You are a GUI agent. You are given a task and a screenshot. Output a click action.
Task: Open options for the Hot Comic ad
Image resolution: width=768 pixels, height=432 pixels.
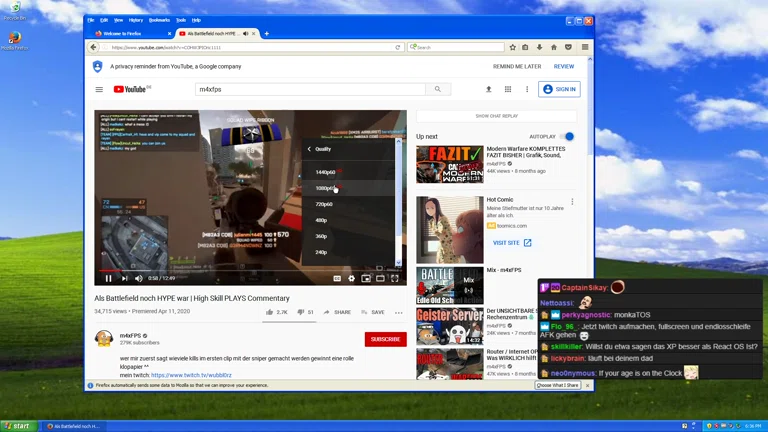click(x=572, y=202)
